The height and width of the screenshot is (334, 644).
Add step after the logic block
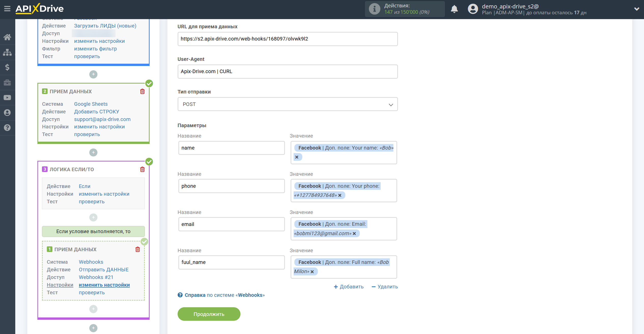[93, 328]
